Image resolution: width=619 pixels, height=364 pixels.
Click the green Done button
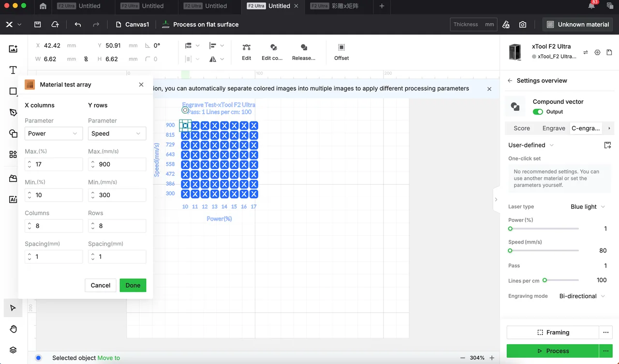click(x=133, y=285)
